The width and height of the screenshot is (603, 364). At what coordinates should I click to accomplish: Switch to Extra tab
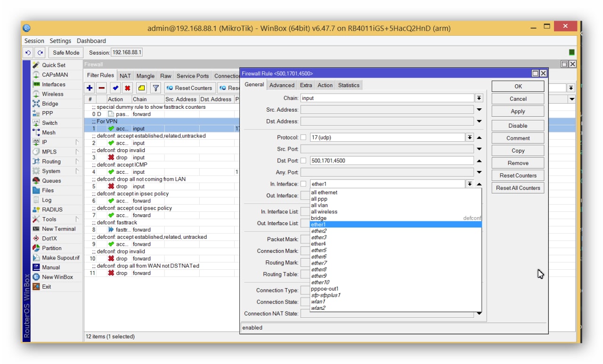(306, 85)
